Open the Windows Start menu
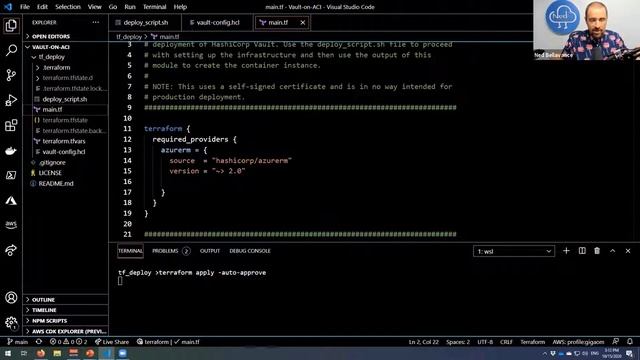 8,353
